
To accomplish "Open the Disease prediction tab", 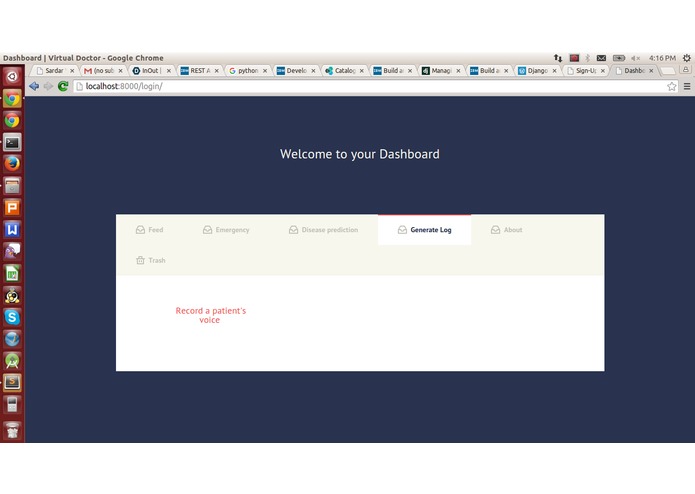I will [x=324, y=229].
